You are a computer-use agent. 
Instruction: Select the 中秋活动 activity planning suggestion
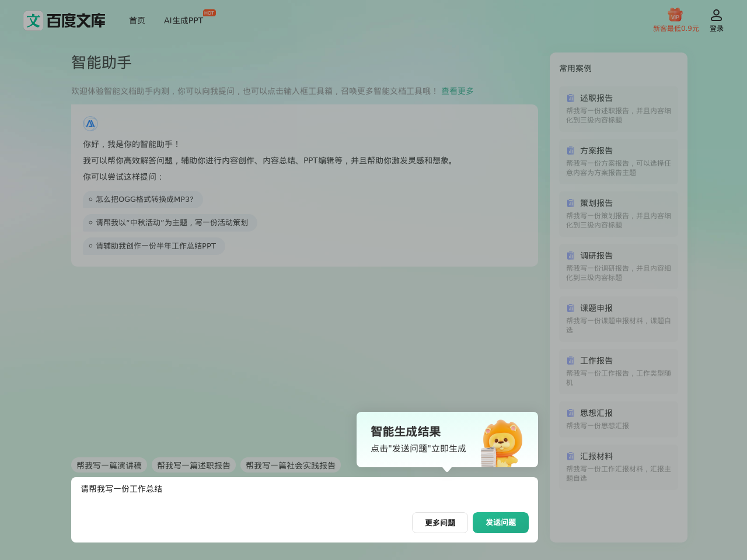point(170,223)
